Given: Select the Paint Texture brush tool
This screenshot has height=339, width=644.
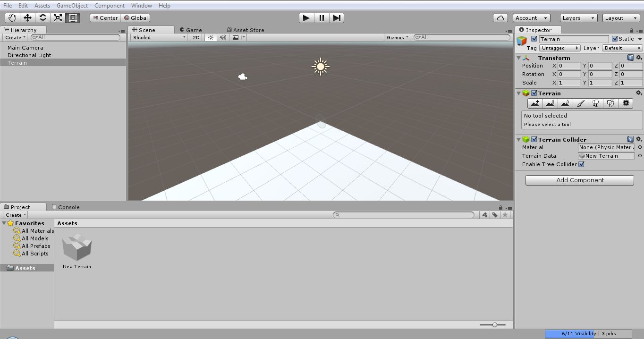Looking at the screenshot, I should [x=580, y=103].
